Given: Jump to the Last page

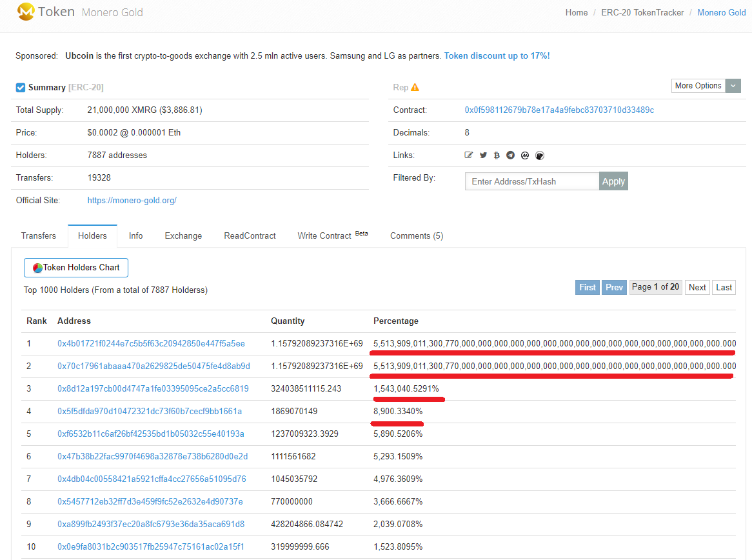Looking at the screenshot, I should pos(724,288).
